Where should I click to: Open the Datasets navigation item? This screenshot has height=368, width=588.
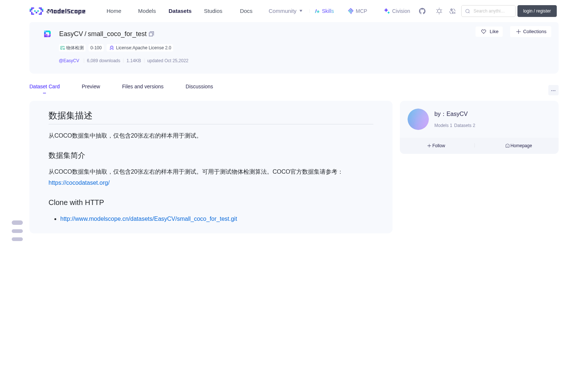click(x=180, y=11)
